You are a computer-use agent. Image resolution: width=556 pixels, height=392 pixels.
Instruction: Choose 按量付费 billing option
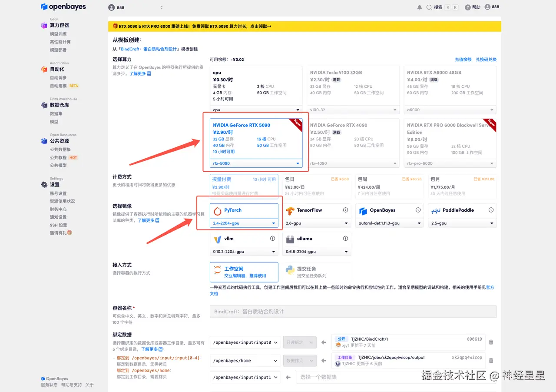pos(244,186)
